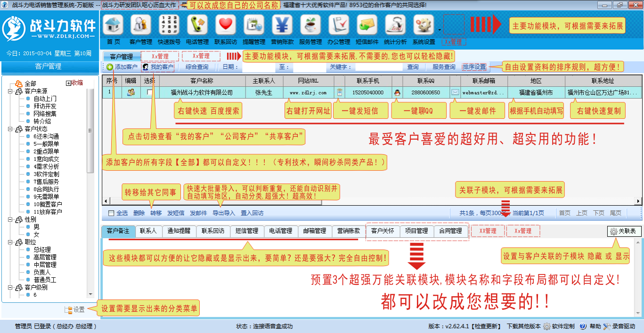
Task: Click 转移 to transfer customers
Action: (156, 213)
